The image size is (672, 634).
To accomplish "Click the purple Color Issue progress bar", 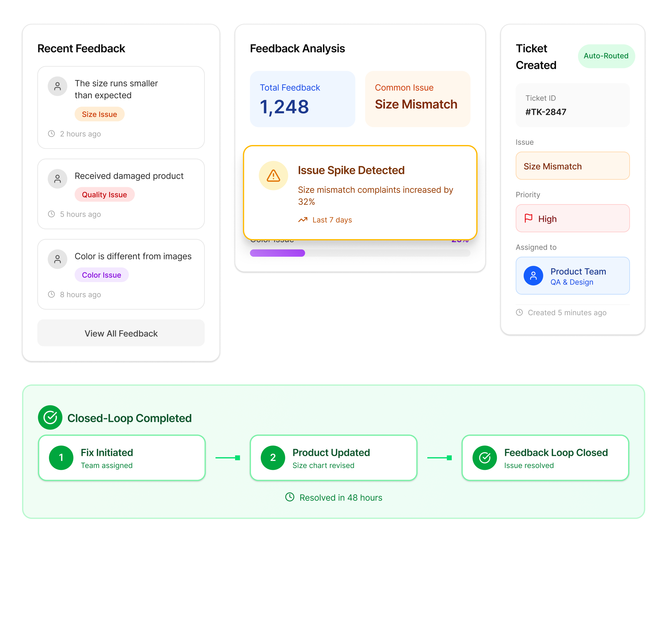I will [277, 253].
